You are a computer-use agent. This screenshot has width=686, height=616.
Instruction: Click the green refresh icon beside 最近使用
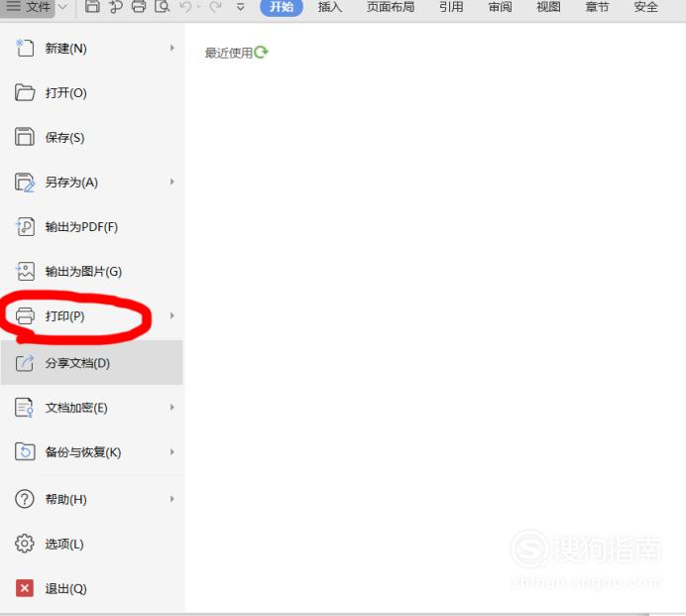tap(261, 53)
